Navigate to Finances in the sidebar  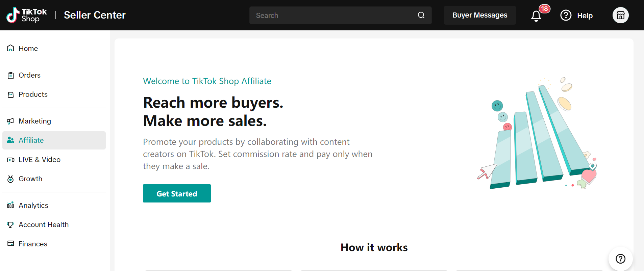point(33,244)
